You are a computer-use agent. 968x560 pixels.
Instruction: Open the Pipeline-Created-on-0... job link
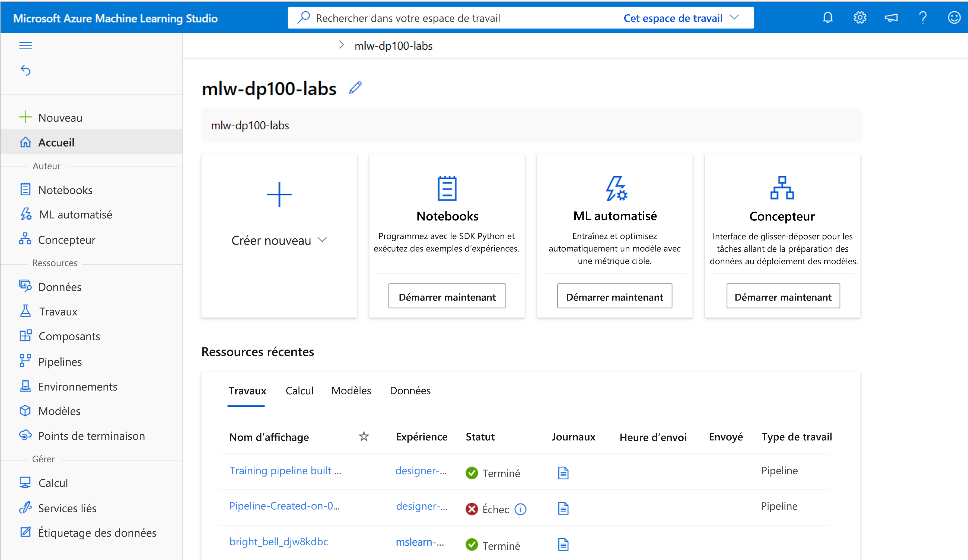[285, 506]
